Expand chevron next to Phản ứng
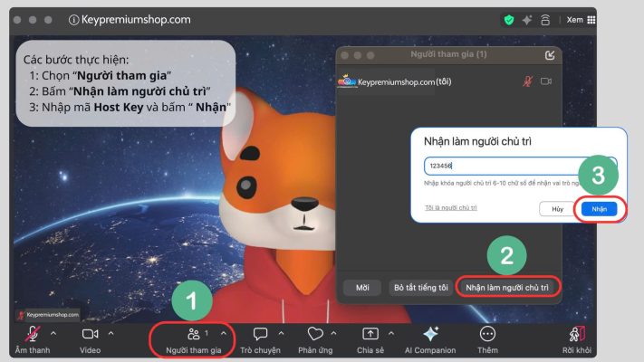This screenshot has width=644, height=362. (x=333, y=333)
